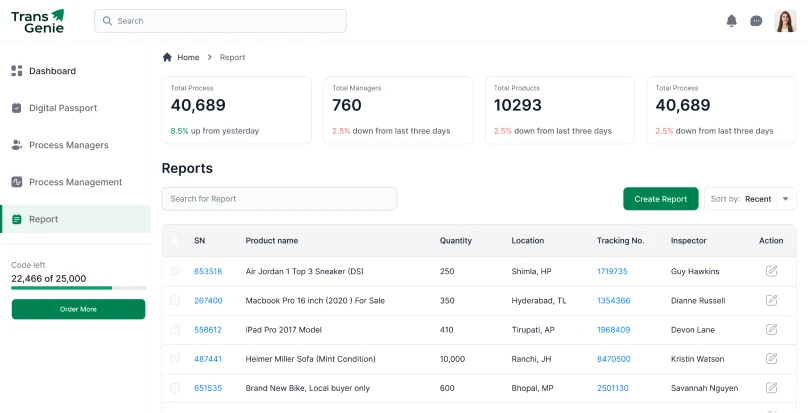Open tracking number 8470500
808x413 pixels.
coord(613,359)
